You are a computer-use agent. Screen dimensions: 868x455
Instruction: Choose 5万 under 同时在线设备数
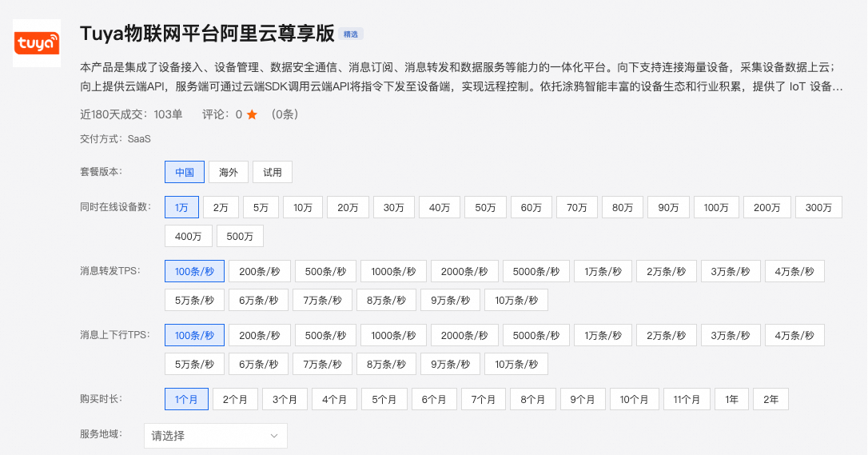pos(261,208)
